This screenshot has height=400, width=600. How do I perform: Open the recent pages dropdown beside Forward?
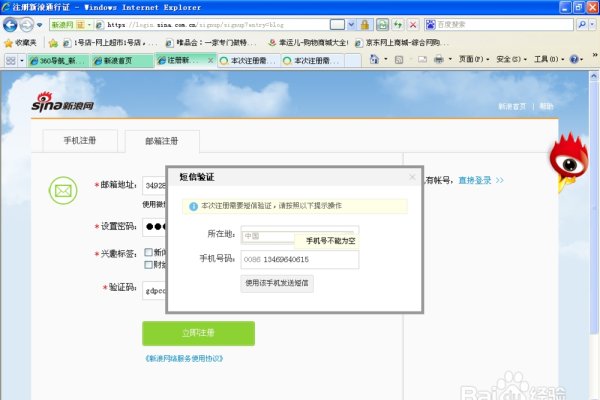(x=39, y=25)
